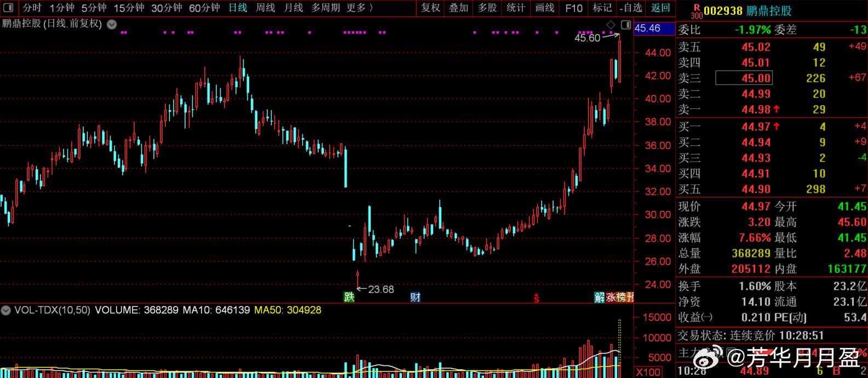Screen dimensions: 868x378
Task: Click the 解 unlock event marker
Action: (x=600, y=297)
